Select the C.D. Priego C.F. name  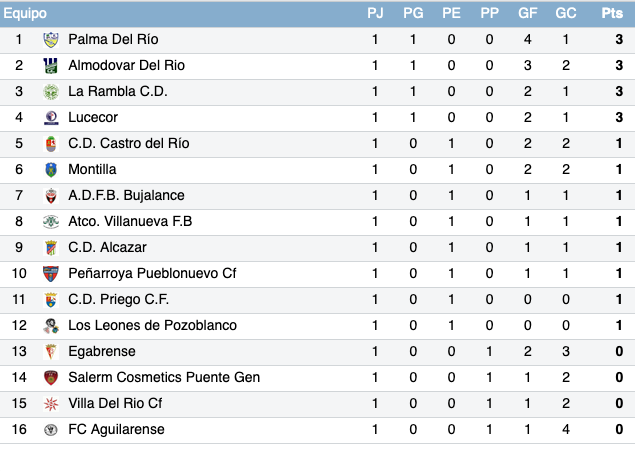pyautogui.click(x=118, y=299)
